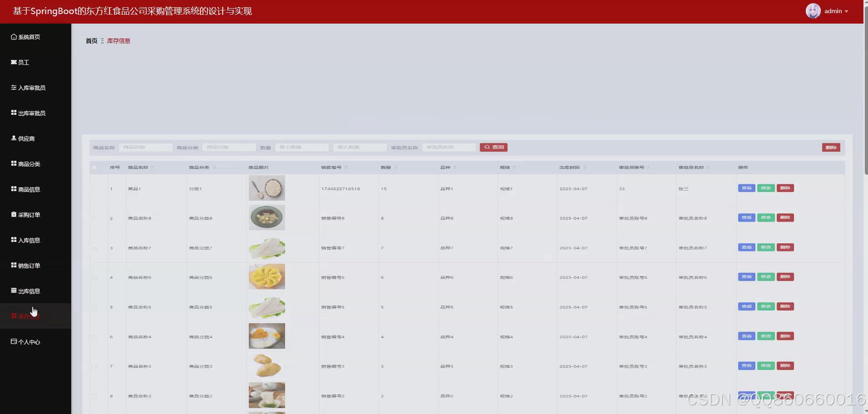Click 查看 for row 商品名称6
The width and height of the screenshot is (868, 414).
point(746,277)
